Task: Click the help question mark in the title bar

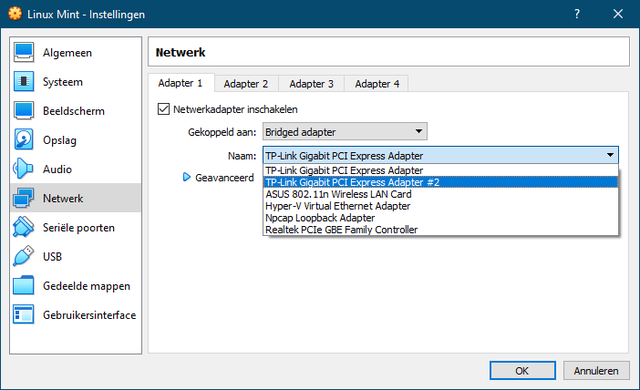Action: tap(577, 14)
